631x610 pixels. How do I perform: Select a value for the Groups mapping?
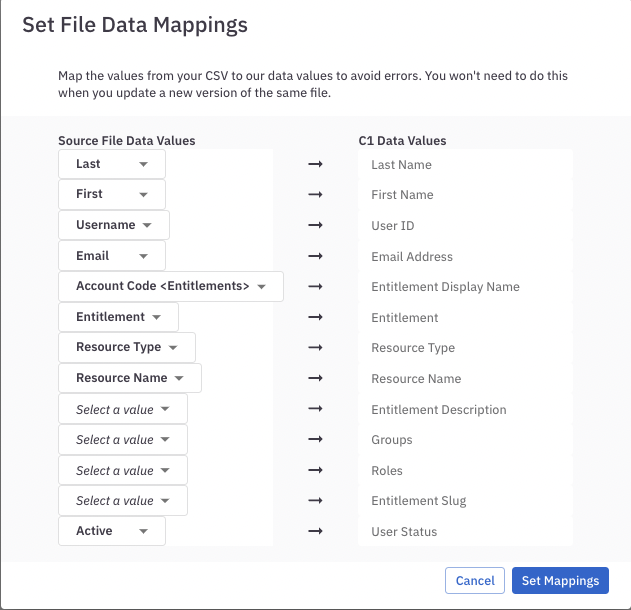pyautogui.click(x=123, y=439)
